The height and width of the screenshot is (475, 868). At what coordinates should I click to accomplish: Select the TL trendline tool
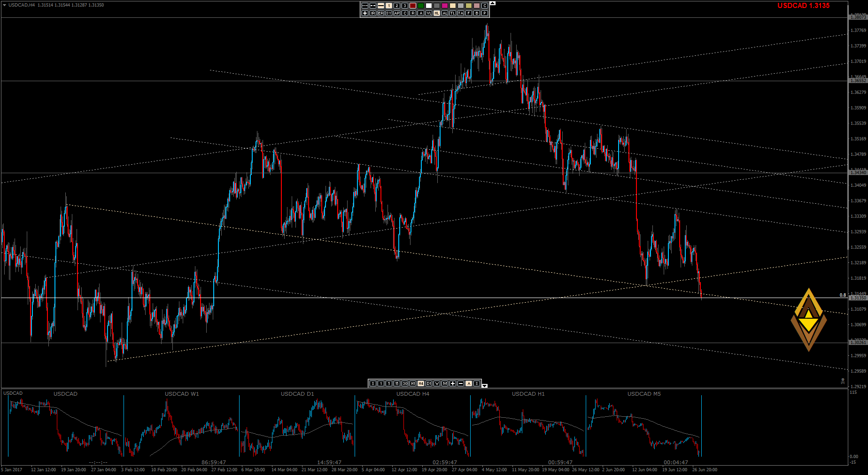[x=453, y=13]
